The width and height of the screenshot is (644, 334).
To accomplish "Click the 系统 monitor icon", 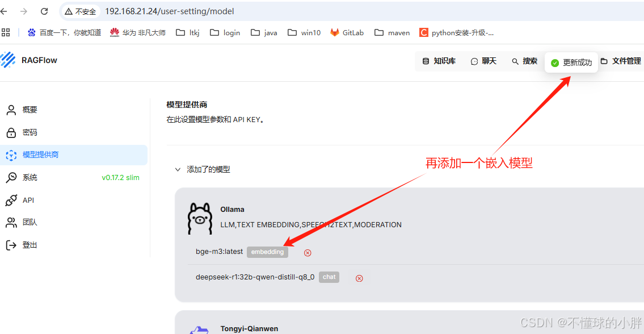I will [11, 178].
